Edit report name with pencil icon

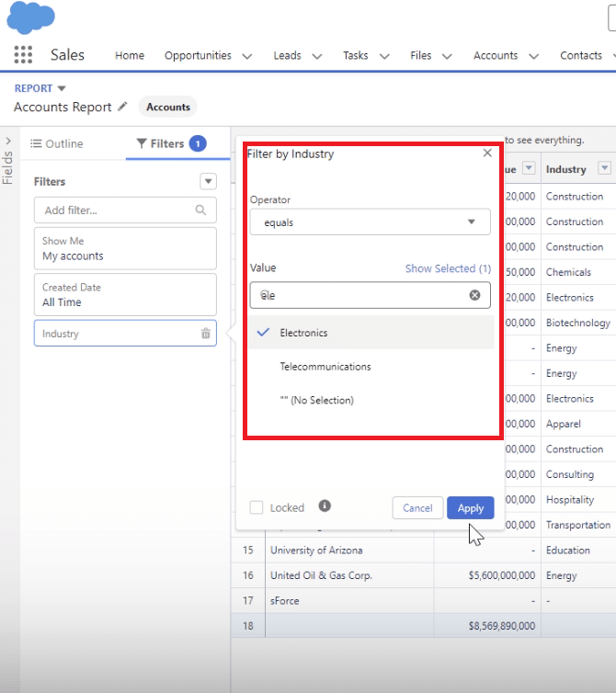pos(122,107)
